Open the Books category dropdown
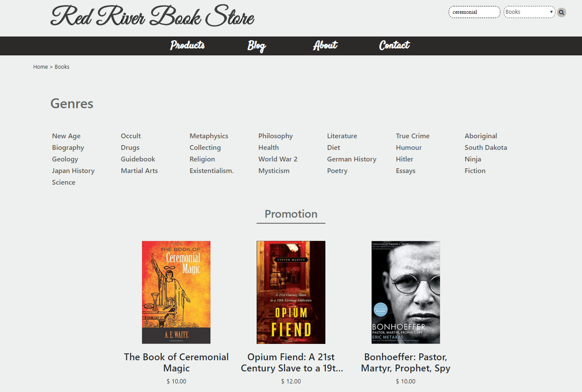 (x=529, y=12)
